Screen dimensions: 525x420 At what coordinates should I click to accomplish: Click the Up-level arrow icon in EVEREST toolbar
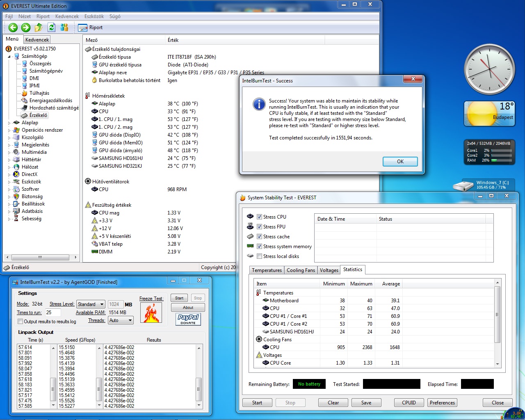pos(39,27)
